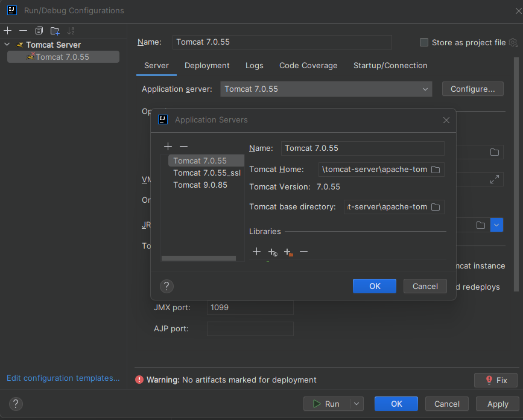The width and height of the screenshot is (523, 420).
Task: Expand the VM options field
Action: point(494,179)
